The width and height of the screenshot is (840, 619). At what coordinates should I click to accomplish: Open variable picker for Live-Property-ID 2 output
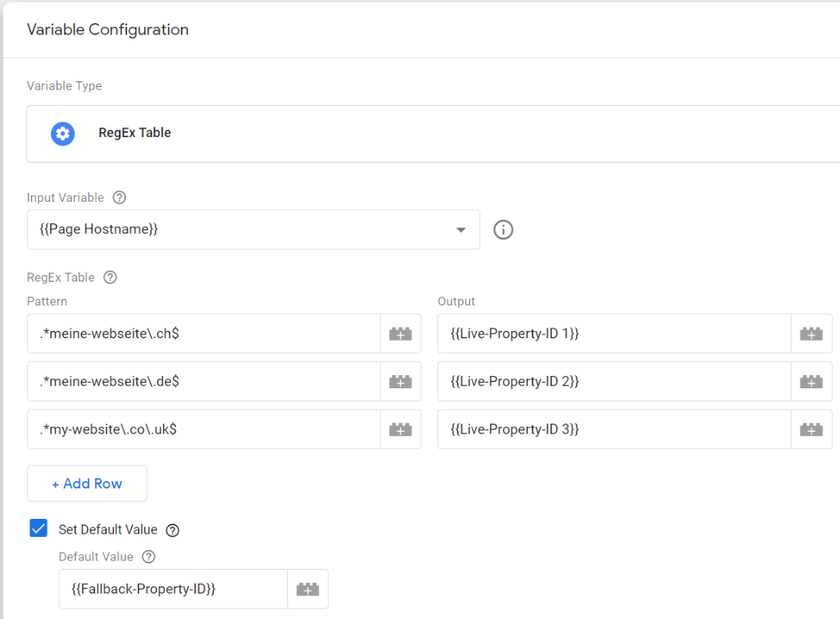point(811,382)
